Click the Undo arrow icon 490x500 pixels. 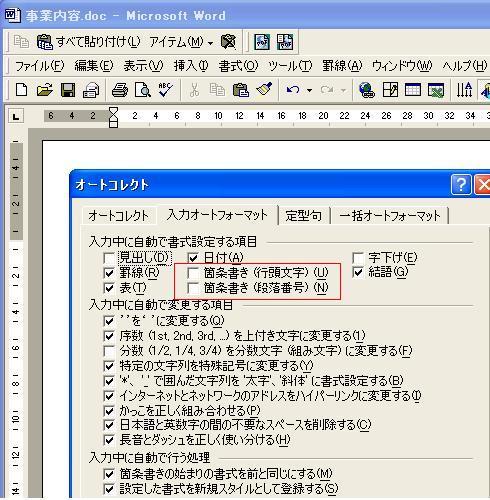pos(293,90)
